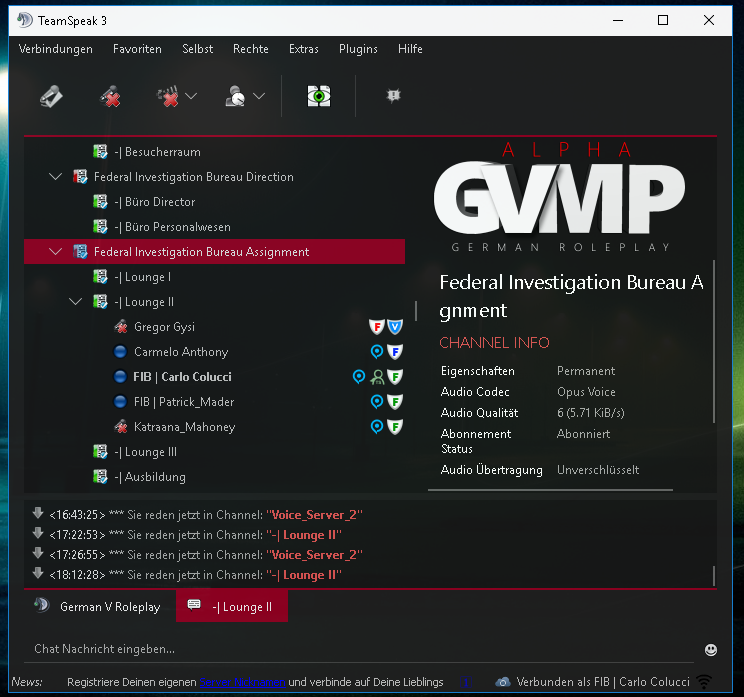
Task: Click the red F badge of Gregor Gysi
Action: (377, 327)
